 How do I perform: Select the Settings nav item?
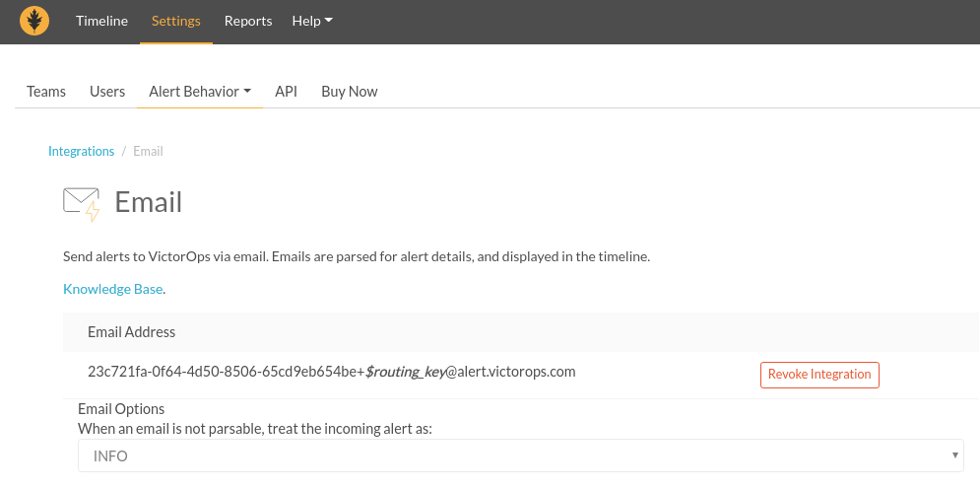click(176, 21)
